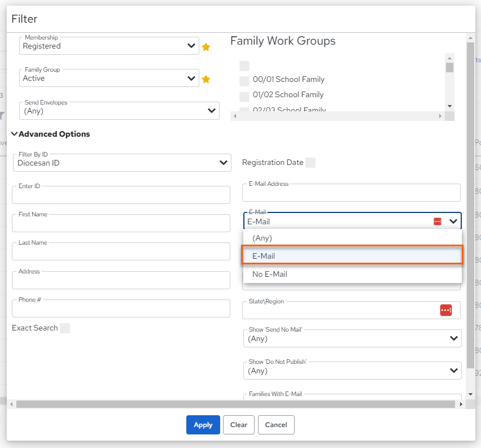Click work groups horizontal scroll right arrow
Image resolution: width=481 pixels, height=448 pixels.
click(440, 116)
